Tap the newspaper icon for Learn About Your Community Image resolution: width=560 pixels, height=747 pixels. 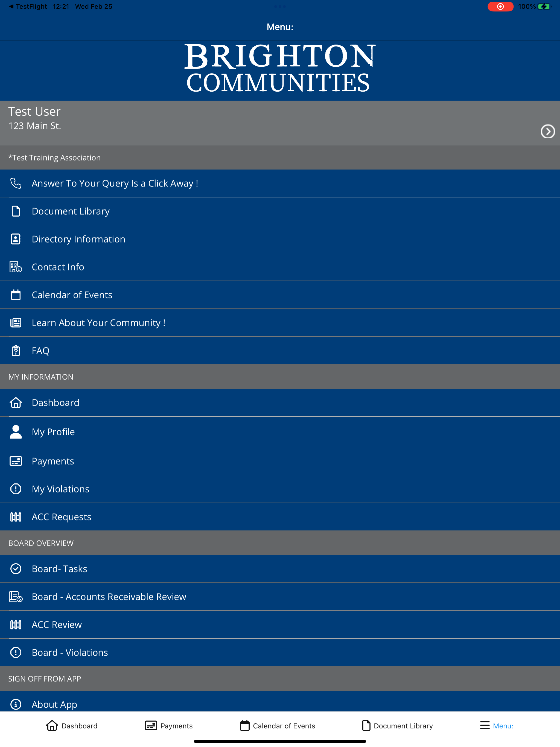pyautogui.click(x=16, y=323)
